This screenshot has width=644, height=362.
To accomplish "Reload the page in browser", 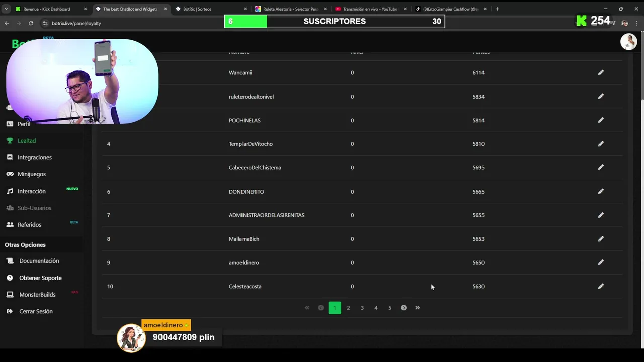I will click(31, 23).
